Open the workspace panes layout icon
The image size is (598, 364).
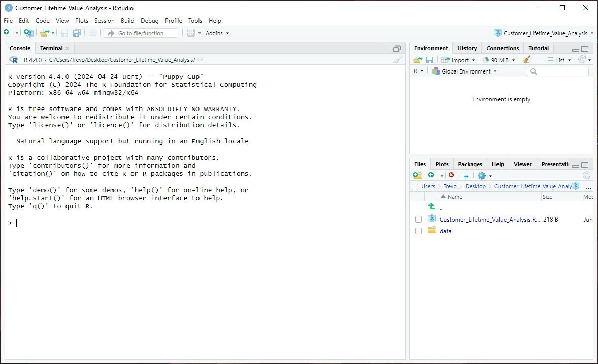(191, 33)
